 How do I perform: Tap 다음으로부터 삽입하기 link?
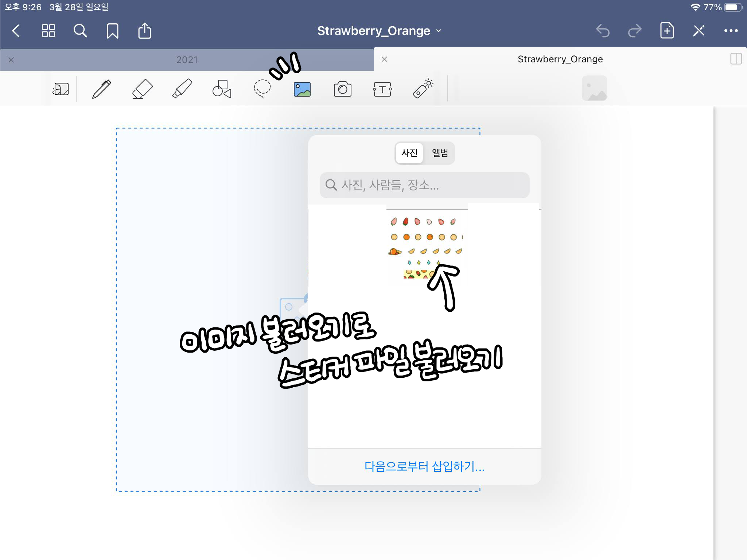coord(424,466)
